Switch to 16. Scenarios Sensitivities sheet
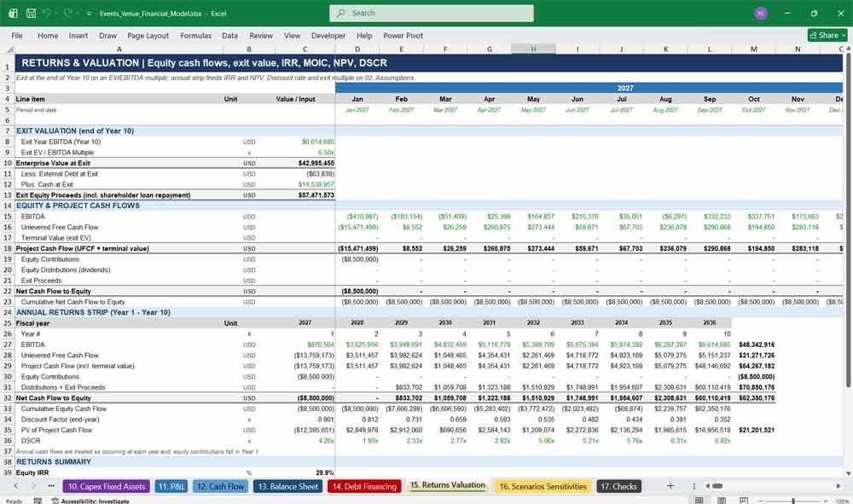Image resolution: width=853 pixels, height=504 pixels. coord(543,487)
